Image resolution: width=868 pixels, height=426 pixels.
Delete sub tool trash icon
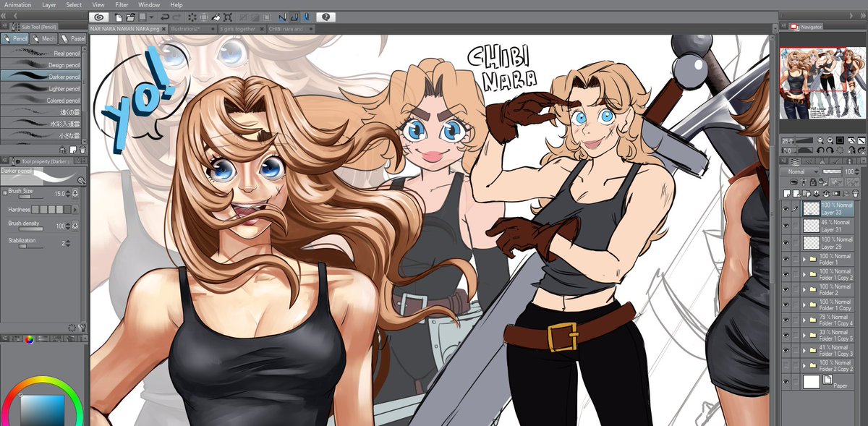point(82,149)
